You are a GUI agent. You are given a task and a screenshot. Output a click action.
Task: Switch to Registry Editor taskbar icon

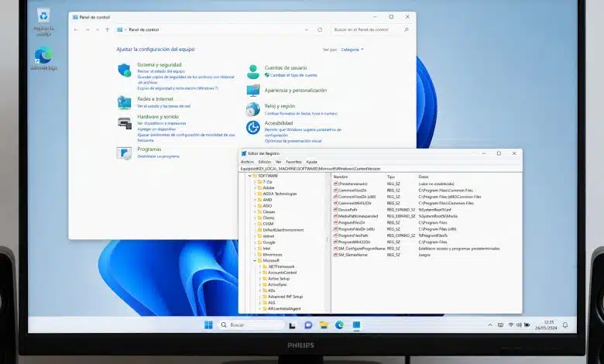356,325
